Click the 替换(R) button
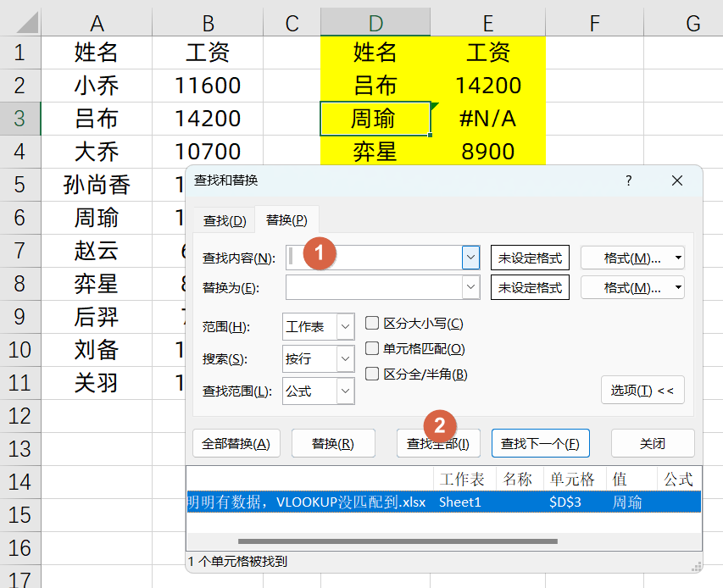 pyautogui.click(x=333, y=443)
